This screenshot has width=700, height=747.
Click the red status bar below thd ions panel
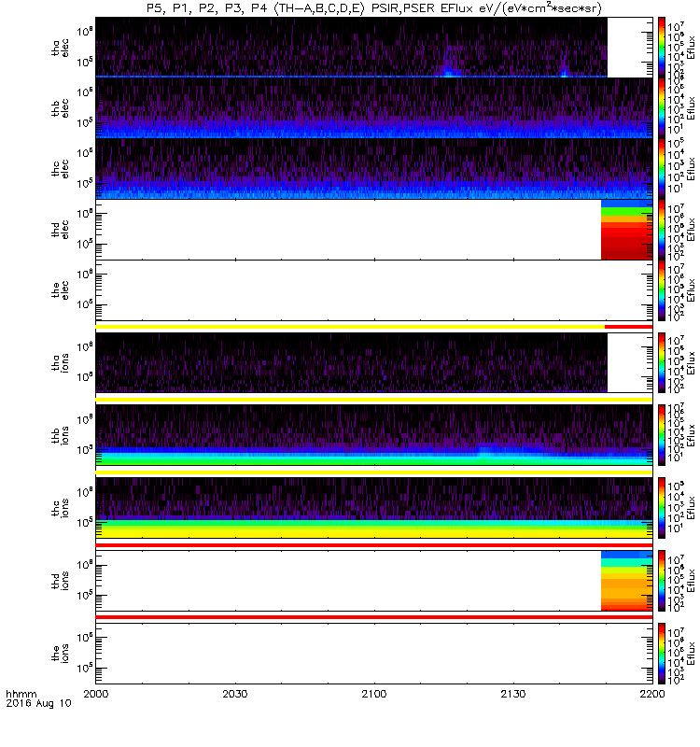pyautogui.click(x=374, y=617)
